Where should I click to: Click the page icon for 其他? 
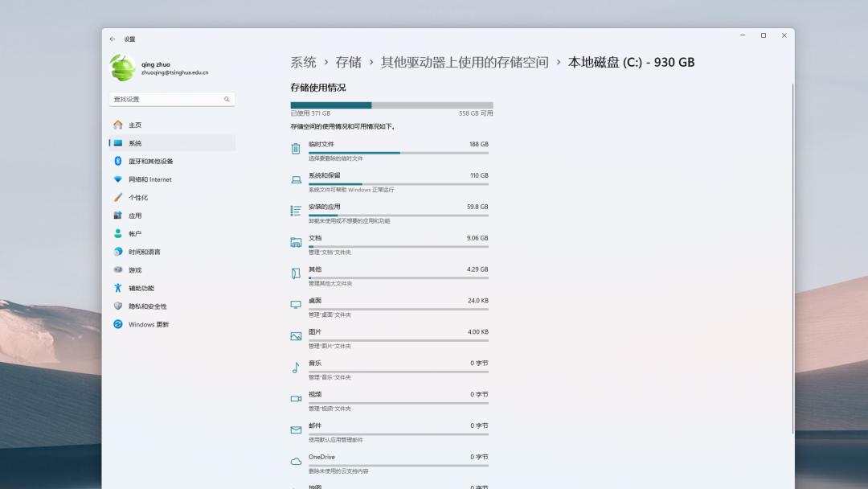(x=296, y=273)
